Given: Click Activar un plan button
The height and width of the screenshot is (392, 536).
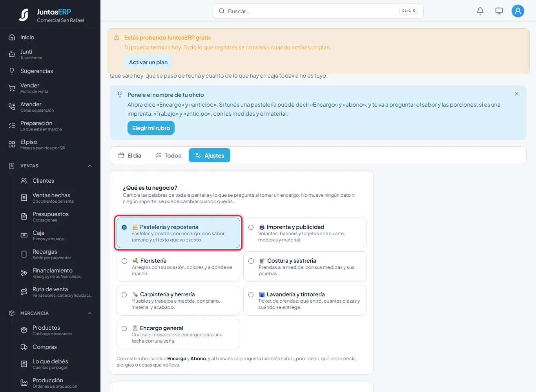Looking at the screenshot, I should click(x=148, y=62).
